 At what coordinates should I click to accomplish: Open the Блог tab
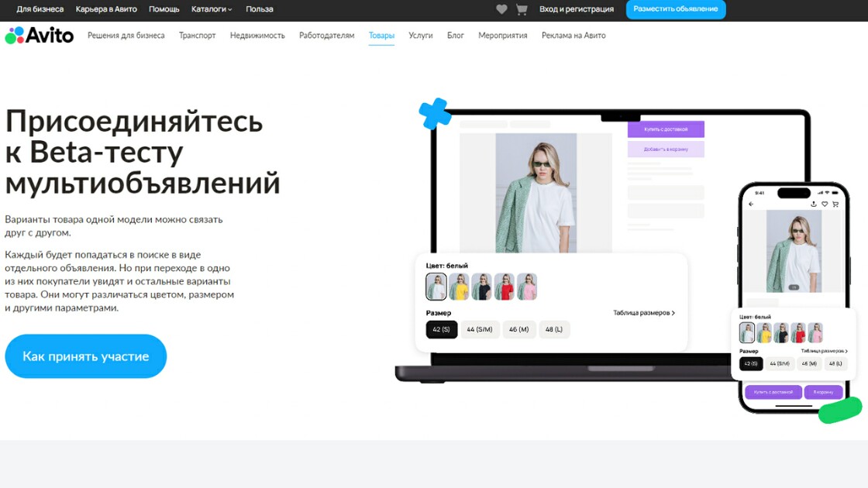click(456, 36)
